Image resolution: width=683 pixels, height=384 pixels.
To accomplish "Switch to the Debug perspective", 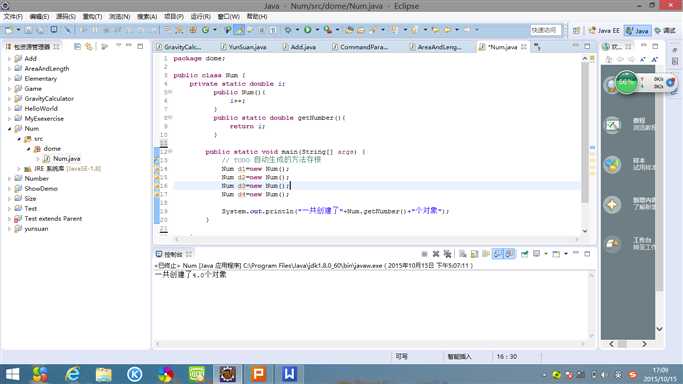I will point(666,30).
